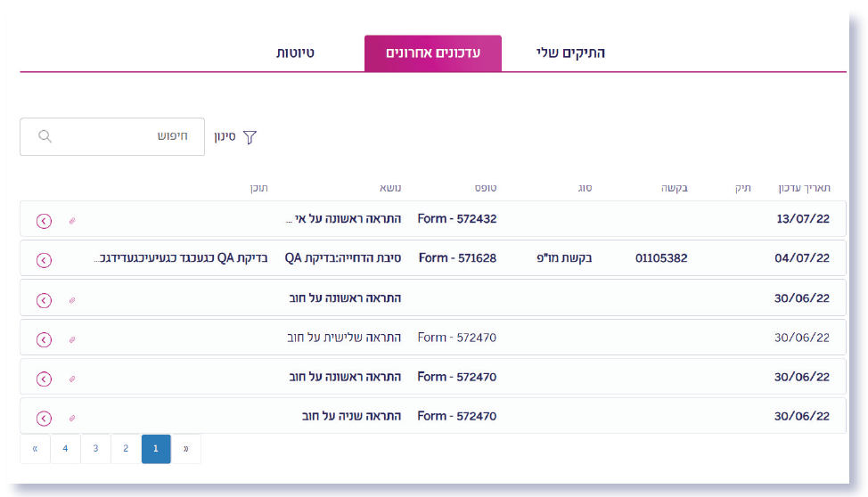Image resolution: width=868 pixels, height=497 pixels.
Task: Go to page 3 in pagination
Action: tap(95, 449)
